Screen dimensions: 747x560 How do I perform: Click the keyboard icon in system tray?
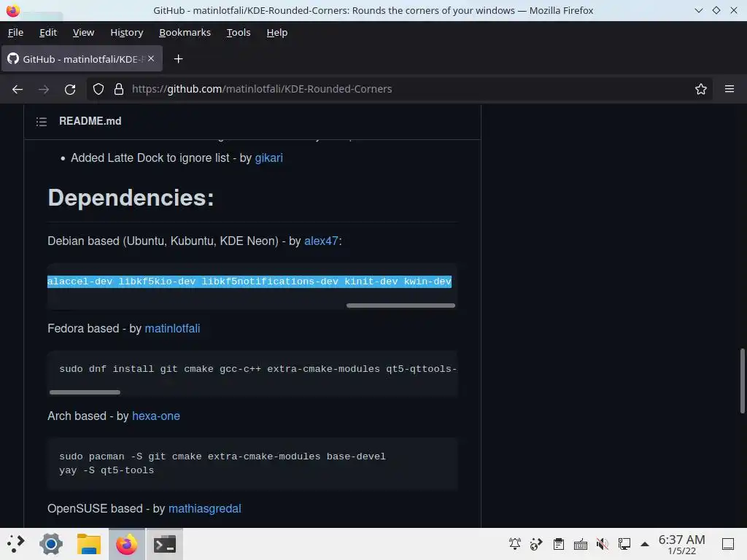[x=580, y=544]
